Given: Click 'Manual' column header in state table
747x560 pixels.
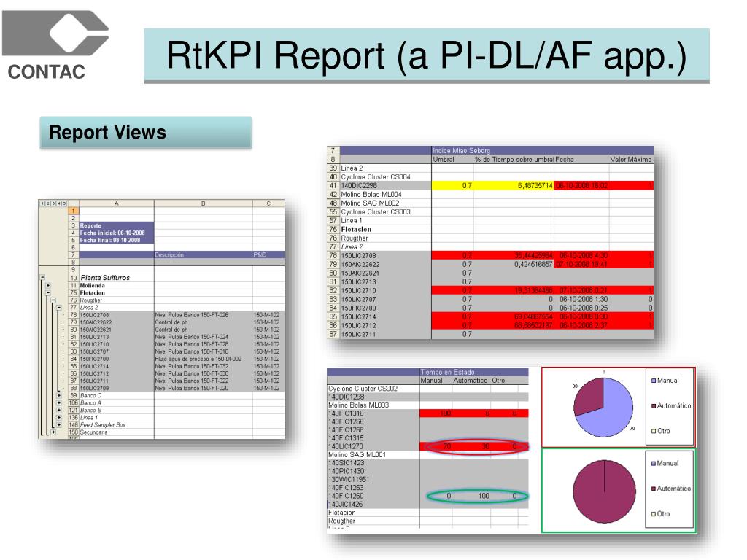Looking at the screenshot, I should point(431,381).
